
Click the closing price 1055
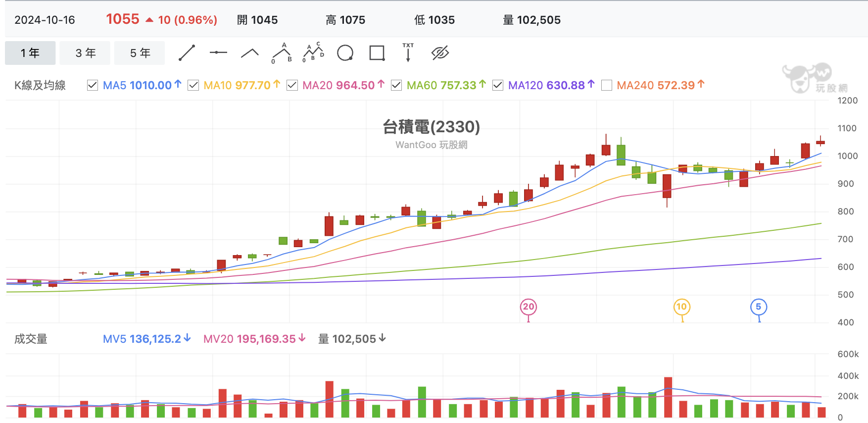pyautogui.click(x=123, y=19)
